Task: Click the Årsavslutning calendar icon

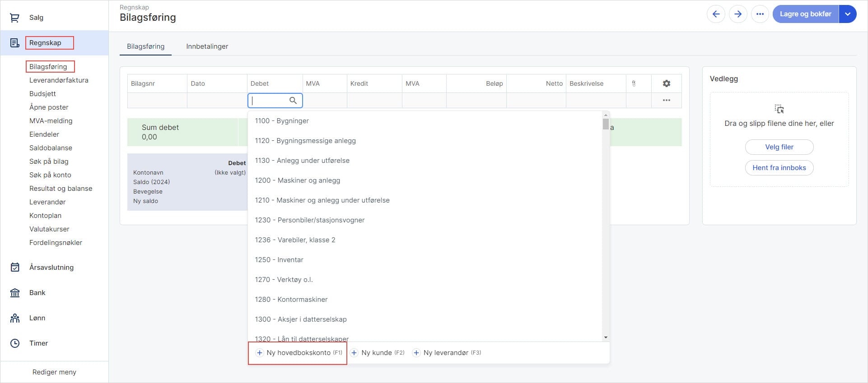Action: click(x=15, y=268)
